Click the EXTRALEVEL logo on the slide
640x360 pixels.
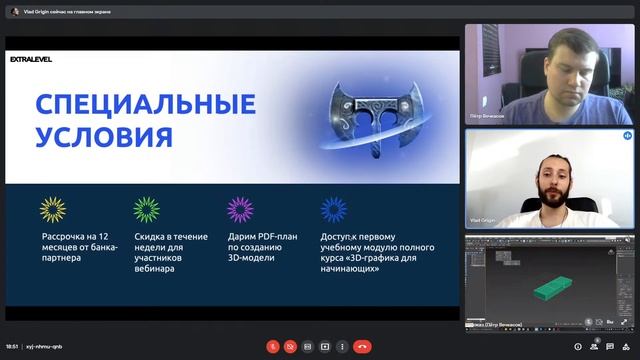[31, 60]
